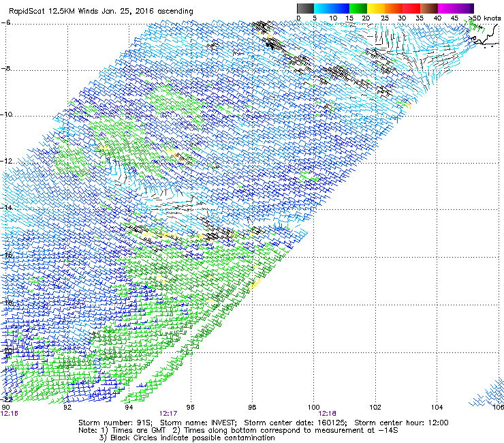The image size is (504, 443).
Task: Click the latitude label '-12'
Action: pos(6,161)
